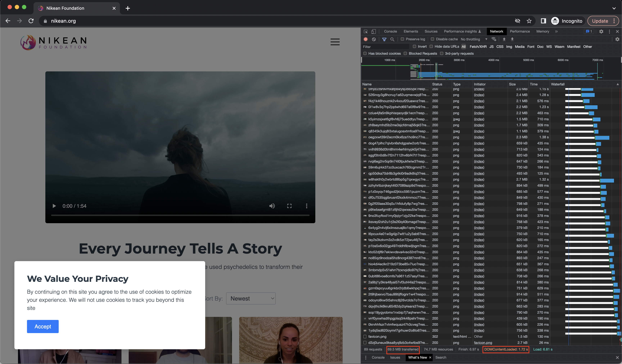Click into the network Filter text field
Viewport: 622px width, 364px height.
point(385,47)
